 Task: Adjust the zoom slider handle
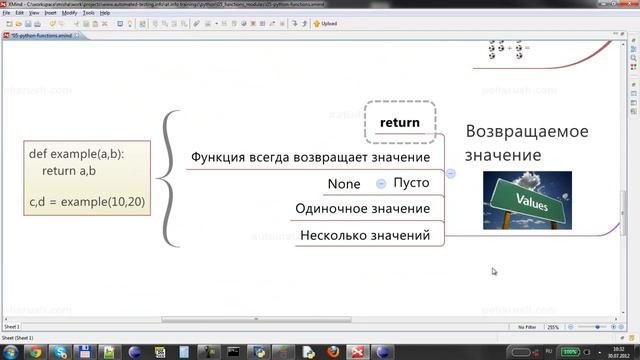click(x=598, y=327)
